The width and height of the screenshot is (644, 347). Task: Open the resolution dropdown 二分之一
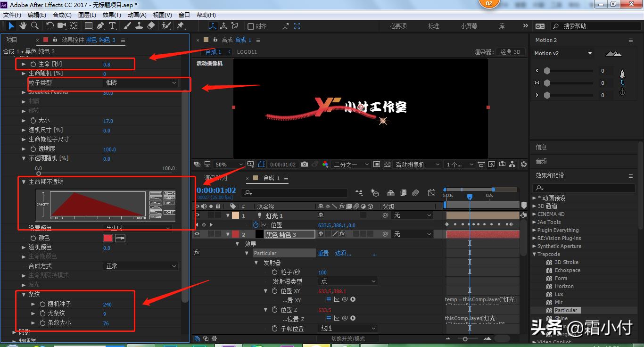pyautogui.click(x=351, y=165)
